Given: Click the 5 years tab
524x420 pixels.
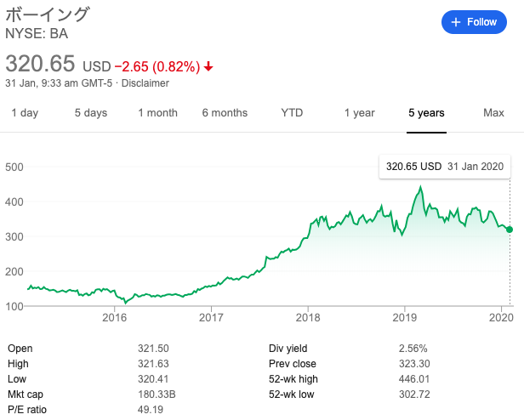Looking at the screenshot, I should tap(426, 113).
